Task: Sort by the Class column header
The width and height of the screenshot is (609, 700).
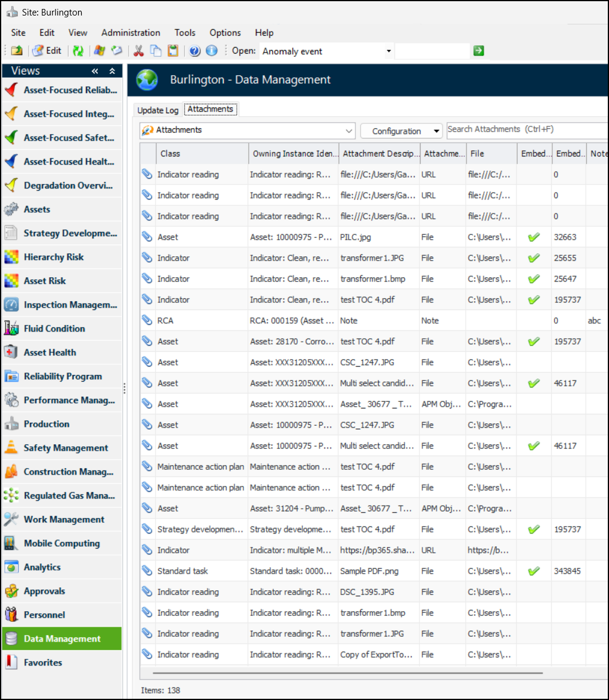Action: pos(202,154)
